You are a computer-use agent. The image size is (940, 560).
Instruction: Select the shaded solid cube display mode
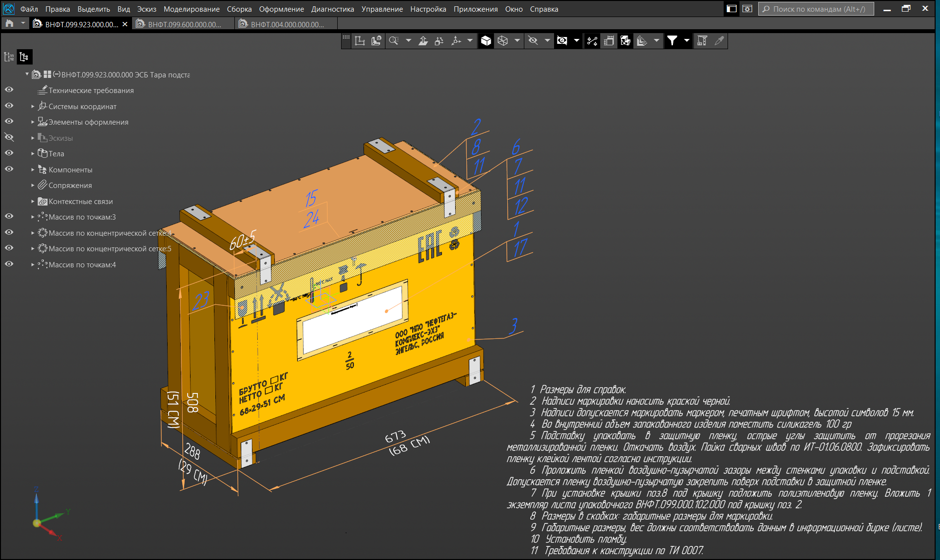(486, 41)
